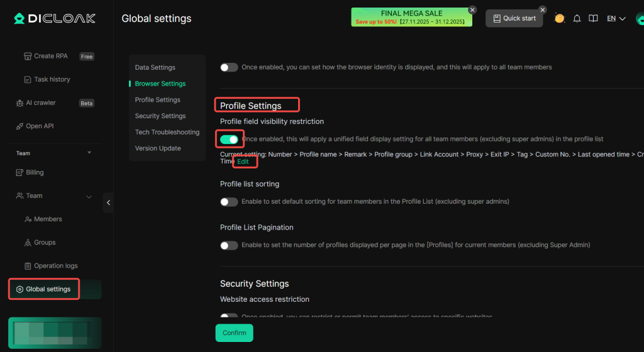Screen dimensions: 644x352
Task: Collapse the sidebar with the arrow handle
Action: click(108, 202)
